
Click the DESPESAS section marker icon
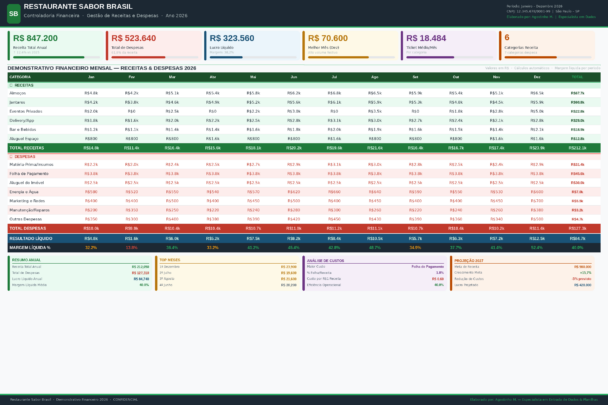point(10,156)
